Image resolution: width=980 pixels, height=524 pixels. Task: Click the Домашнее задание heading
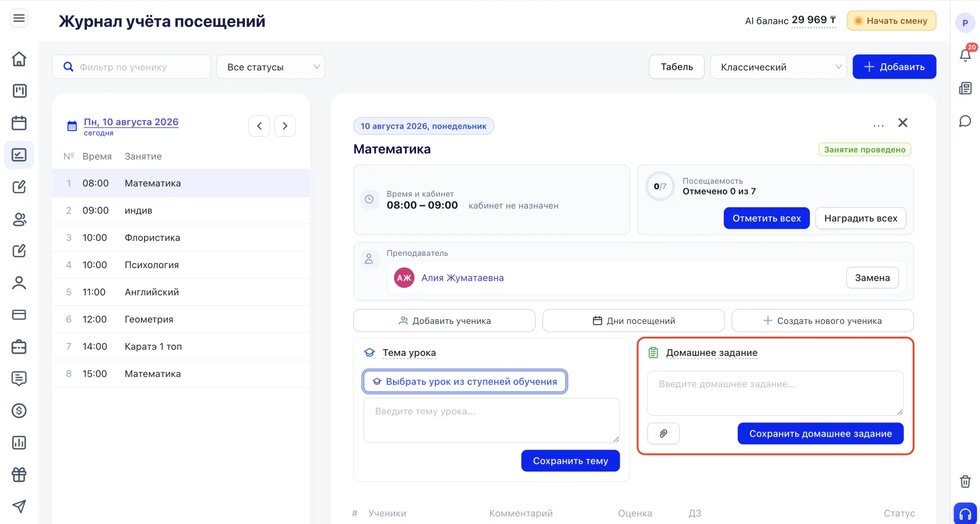712,353
